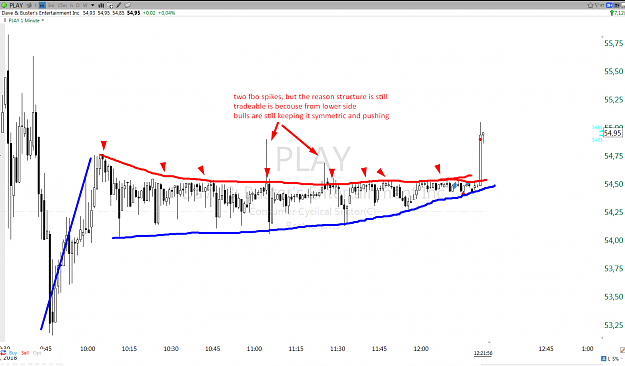Click the add indicator icon
The width and height of the screenshot is (625, 366).
pyautogui.click(x=110, y=6)
